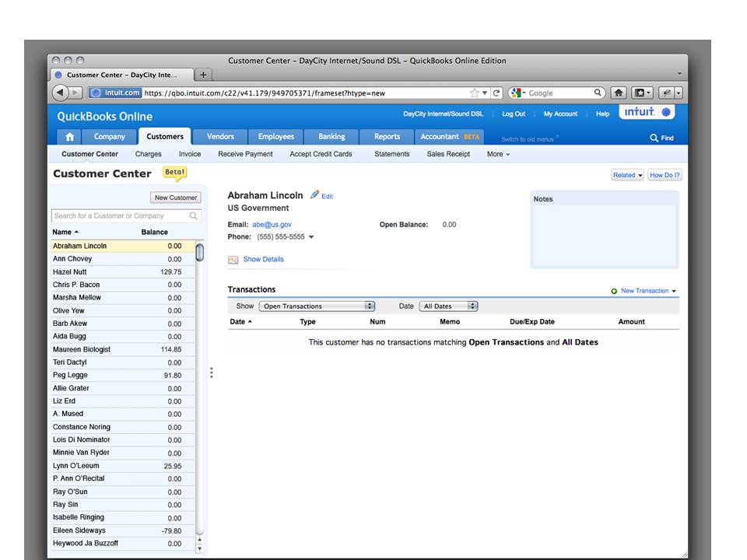Viewport: 747px width, 560px height.
Task: Click the customer search magnifier icon
Action: click(x=194, y=215)
